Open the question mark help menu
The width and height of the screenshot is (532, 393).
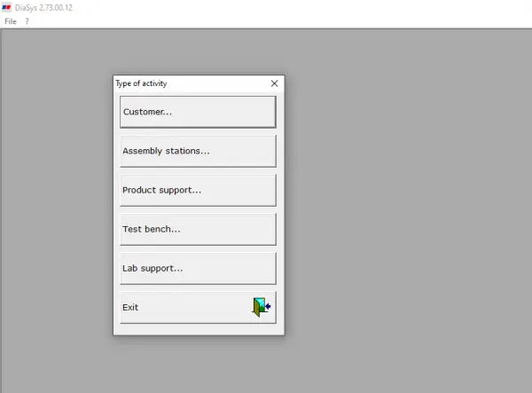(27, 21)
